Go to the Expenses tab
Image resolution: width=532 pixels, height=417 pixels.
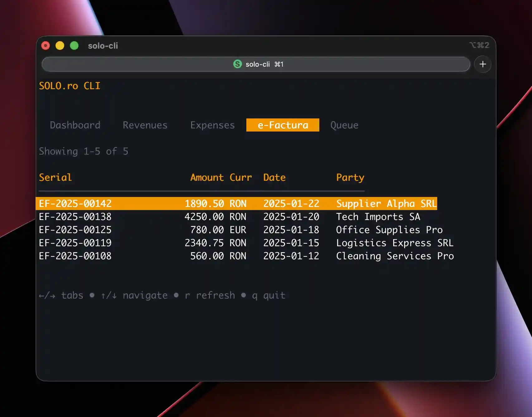pyautogui.click(x=212, y=125)
